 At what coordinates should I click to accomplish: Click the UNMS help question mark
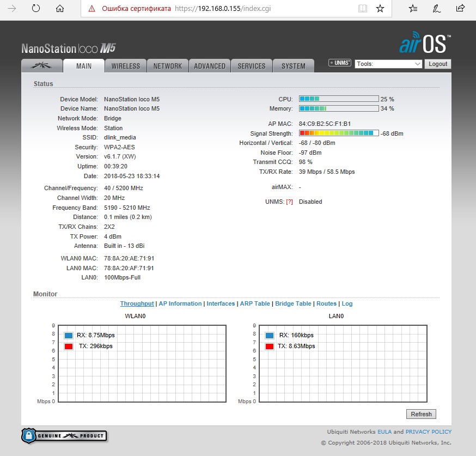click(289, 202)
